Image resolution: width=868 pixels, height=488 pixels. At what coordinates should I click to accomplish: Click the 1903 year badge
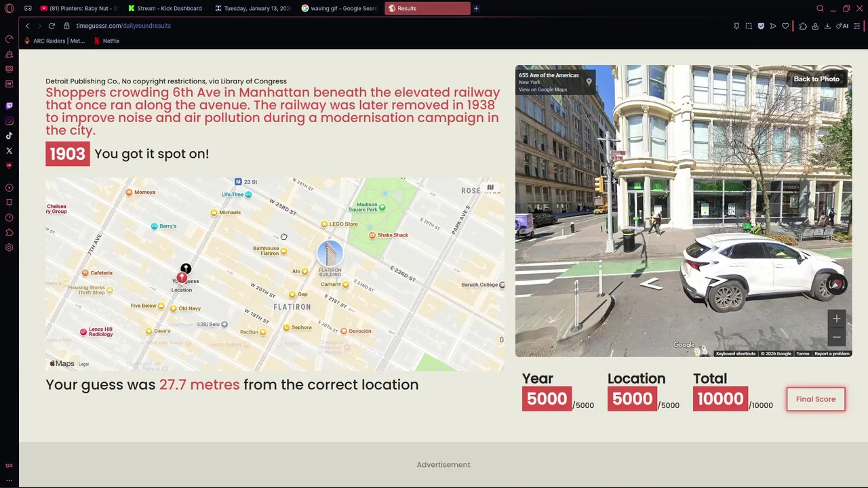(x=67, y=154)
